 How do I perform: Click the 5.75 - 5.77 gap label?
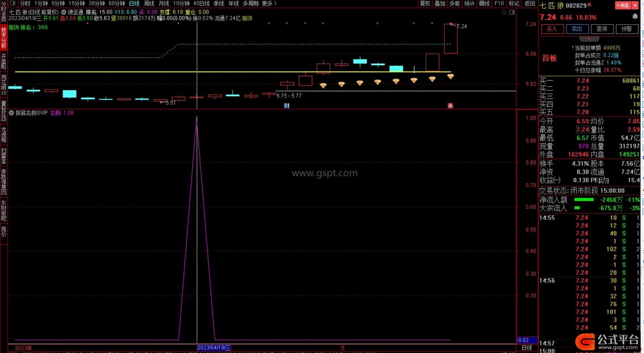289,96
